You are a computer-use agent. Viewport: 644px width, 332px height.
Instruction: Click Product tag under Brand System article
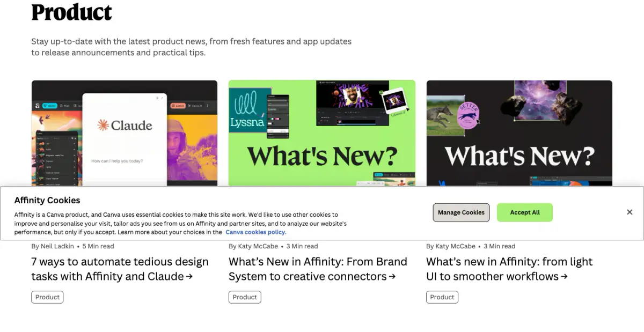(245, 297)
